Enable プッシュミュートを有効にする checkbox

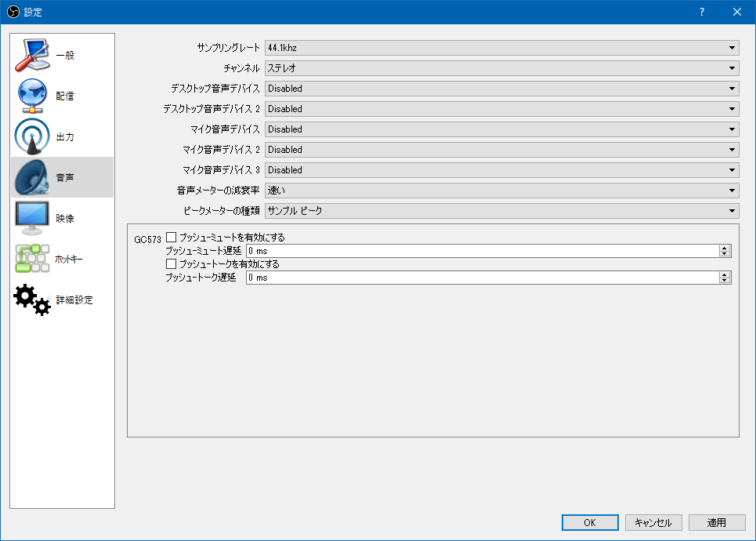pyautogui.click(x=171, y=237)
